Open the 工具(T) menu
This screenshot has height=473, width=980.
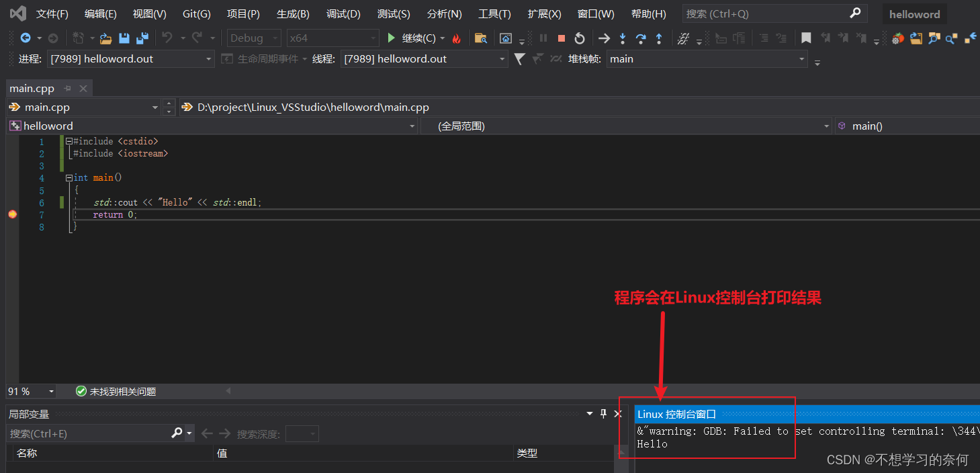point(494,14)
